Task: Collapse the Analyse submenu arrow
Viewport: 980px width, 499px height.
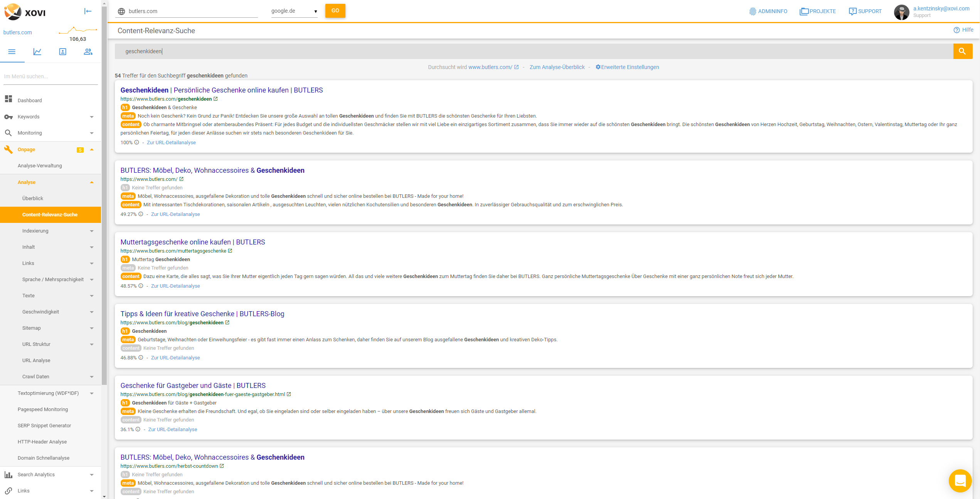Action: coord(92,182)
